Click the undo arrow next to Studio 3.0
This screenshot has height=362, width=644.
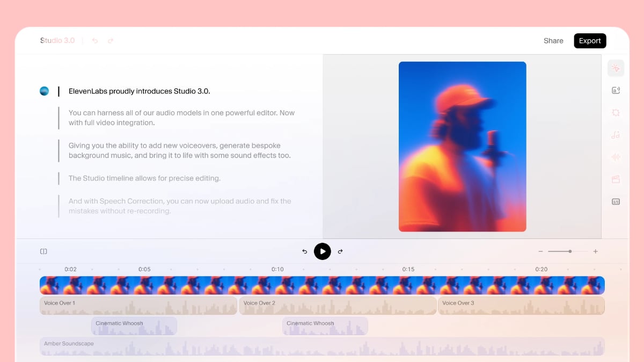95,41
